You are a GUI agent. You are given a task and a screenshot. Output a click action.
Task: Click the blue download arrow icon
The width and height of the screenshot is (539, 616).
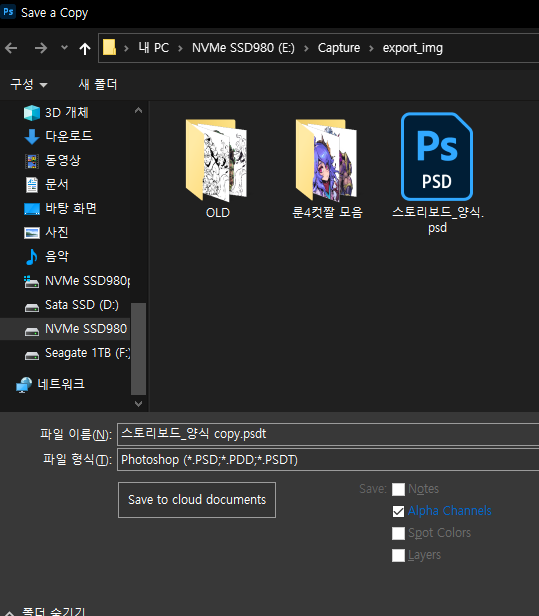(32, 137)
